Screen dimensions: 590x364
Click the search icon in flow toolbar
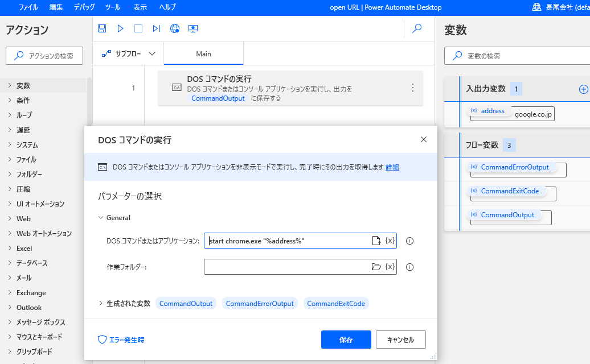(416, 28)
